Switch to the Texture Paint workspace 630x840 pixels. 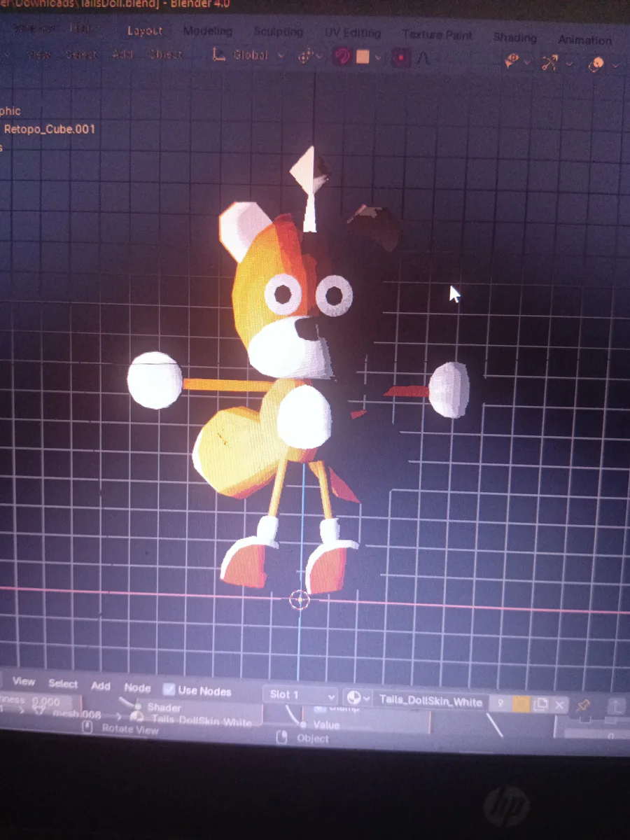pos(437,35)
